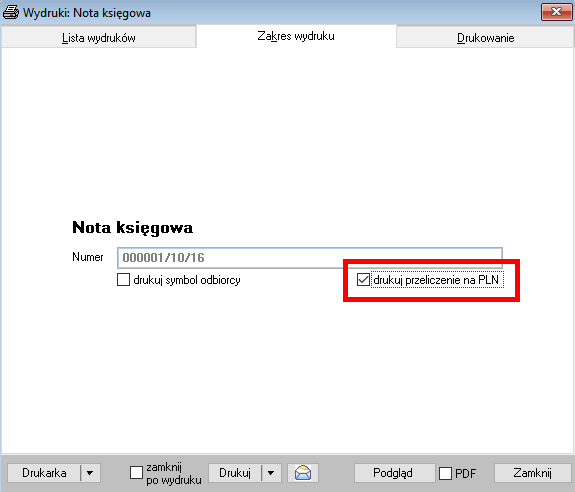Switch to Lista wydruków tab
This screenshot has width=575, height=492.
click(99, 38)
